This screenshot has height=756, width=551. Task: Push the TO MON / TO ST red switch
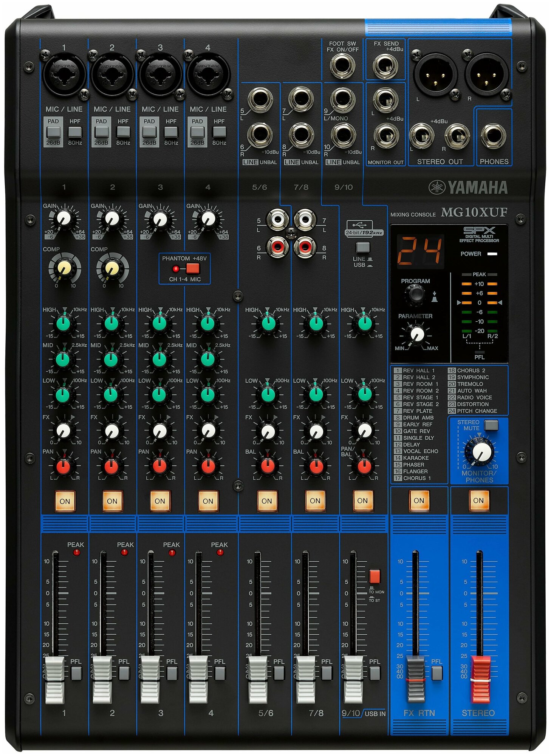(375, 576)
